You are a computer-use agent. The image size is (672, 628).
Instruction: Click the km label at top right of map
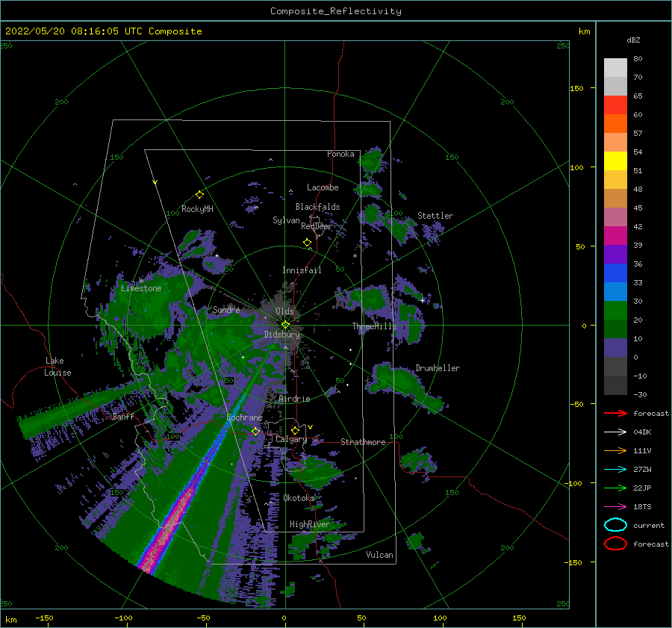pos(584,31)
